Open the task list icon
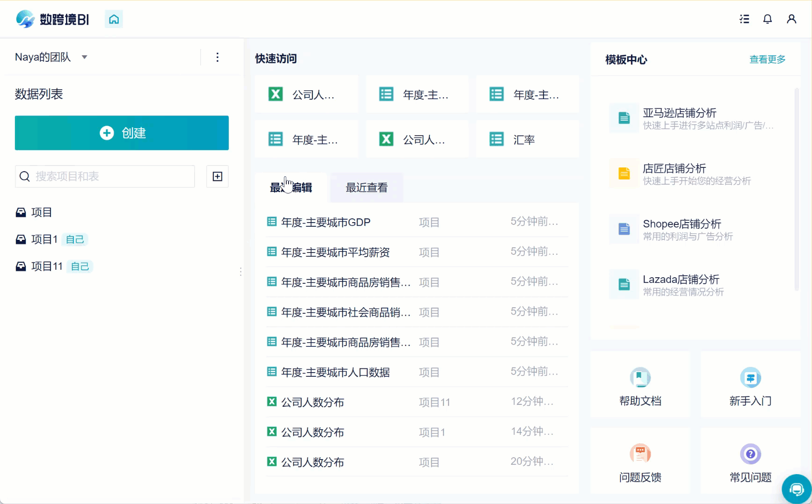The width and height of the screenshot is (812, 504). [744, 19]
